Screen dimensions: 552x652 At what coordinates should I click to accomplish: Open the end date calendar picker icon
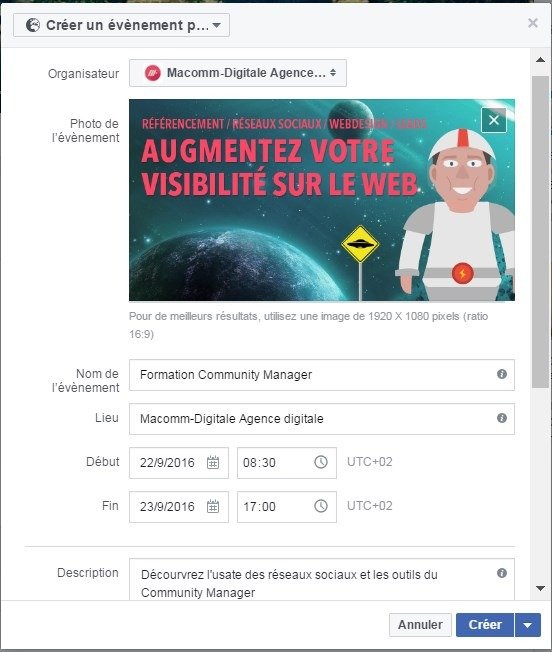pyautogui.click(x=213, y=506)
